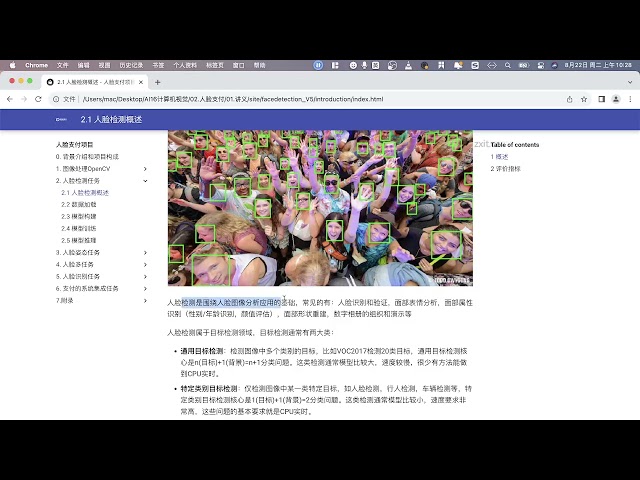Image resolution: width=640 pixels, height=480 pixels.
Task: Expand chevron next to 7.附录
Action: (x=145, y=301)
